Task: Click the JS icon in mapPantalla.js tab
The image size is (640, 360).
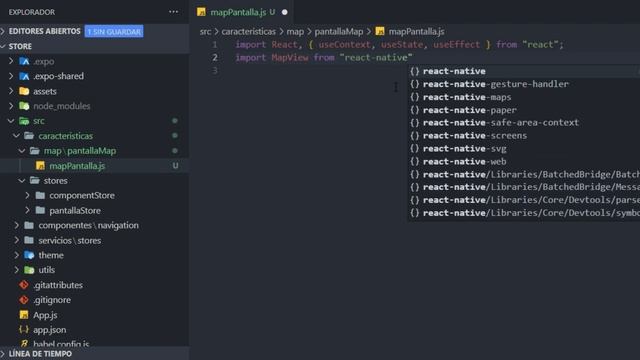Action: point(201,12)
